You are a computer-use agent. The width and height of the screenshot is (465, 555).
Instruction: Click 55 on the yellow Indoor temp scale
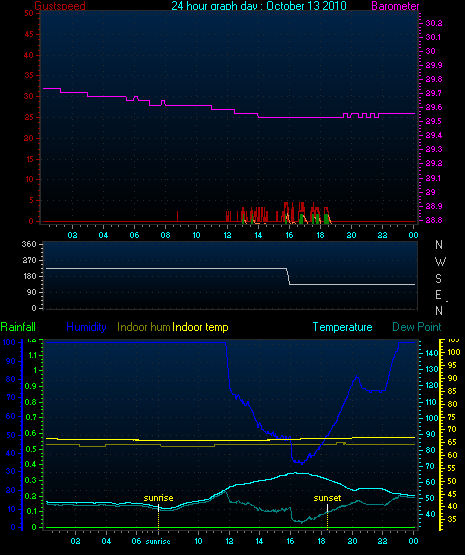pos(452,468)
